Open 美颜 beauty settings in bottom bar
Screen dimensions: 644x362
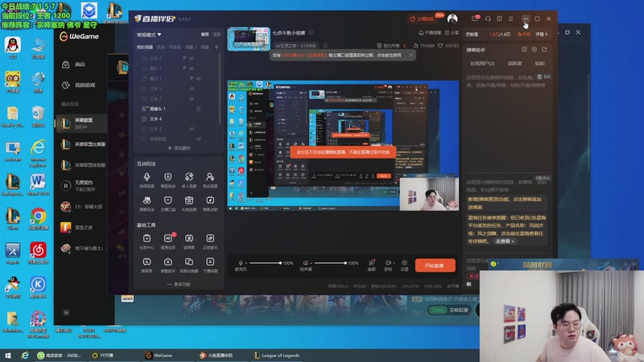pyautogui.click(x=371, y=265)
